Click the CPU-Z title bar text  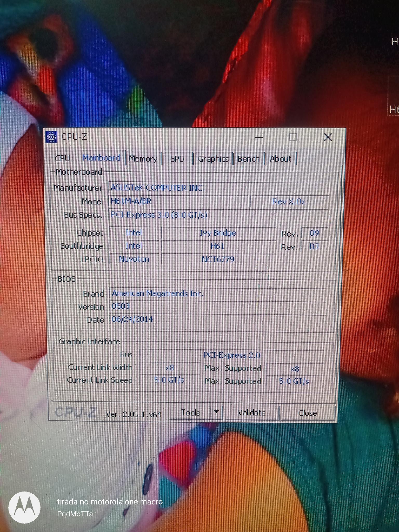click(x=74, y=137)
